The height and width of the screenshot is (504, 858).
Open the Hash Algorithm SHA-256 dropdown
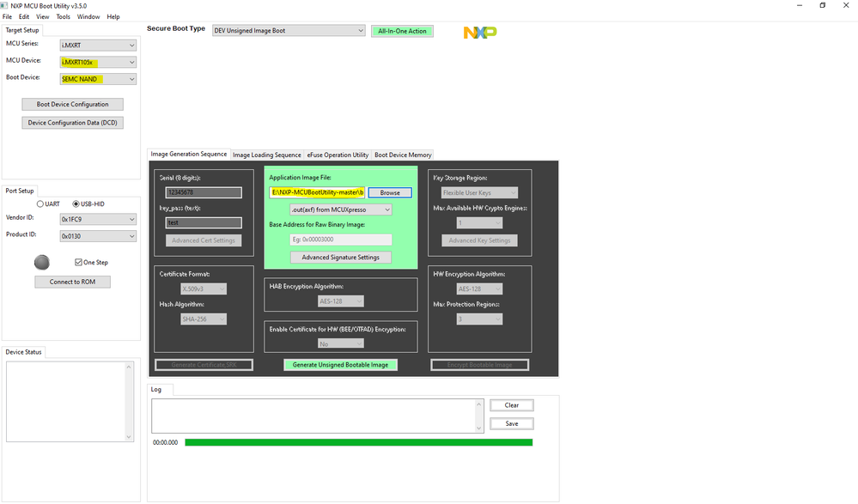(x=204, y=319)
